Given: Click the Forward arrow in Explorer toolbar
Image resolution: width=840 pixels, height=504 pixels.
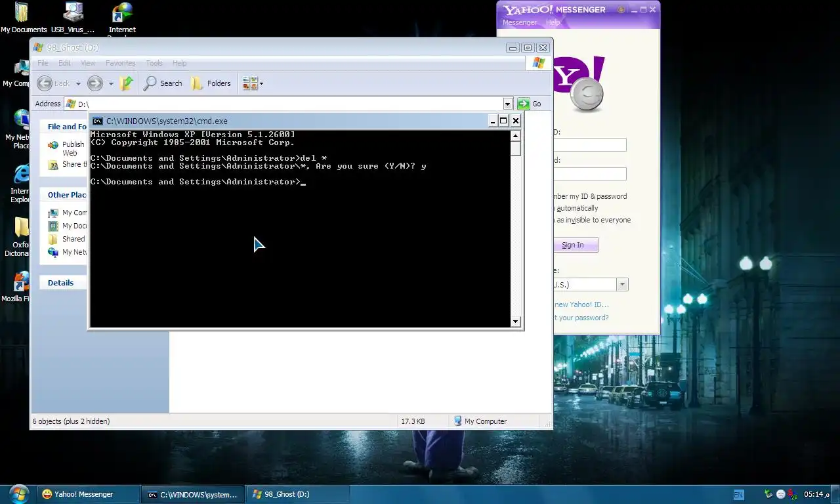Looking at the screenshot, I should 95,83.
